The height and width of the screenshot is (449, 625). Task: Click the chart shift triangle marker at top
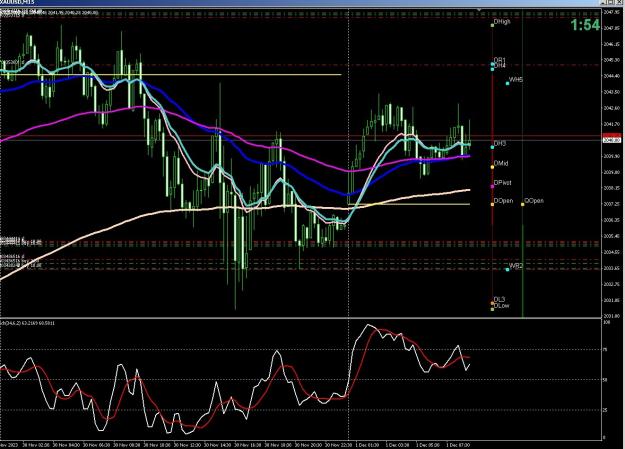[480, 10]
